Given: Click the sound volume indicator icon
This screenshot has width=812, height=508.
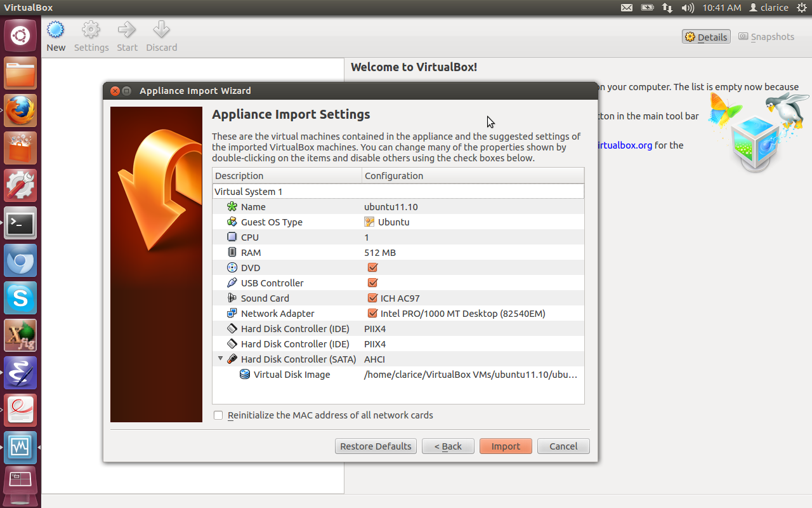Looking at the screenshot, I should point(687,8).
